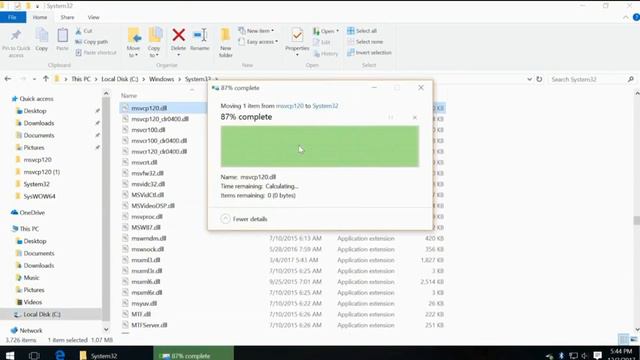Click the 87% complete taskbar button

point(193,354)
